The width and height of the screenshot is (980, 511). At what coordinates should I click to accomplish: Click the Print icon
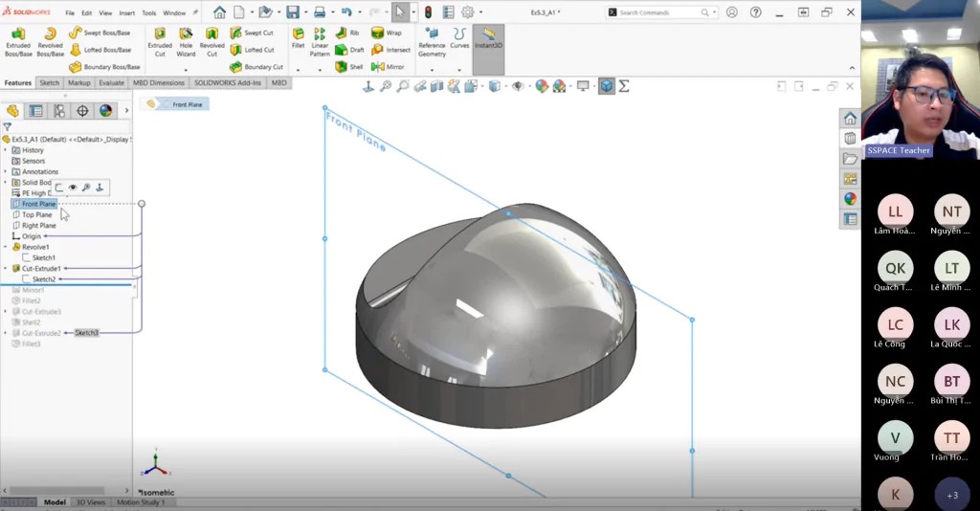click(x=320, y=11)
